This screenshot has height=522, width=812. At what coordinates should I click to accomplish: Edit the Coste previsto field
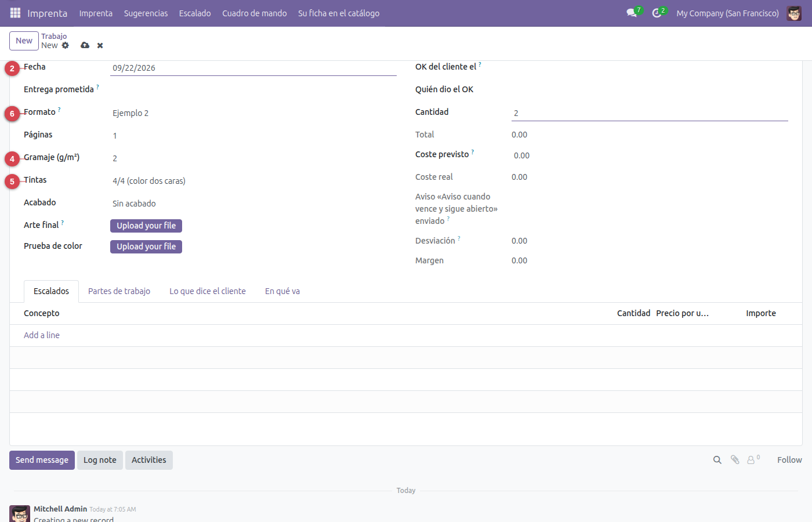(650, 155)
